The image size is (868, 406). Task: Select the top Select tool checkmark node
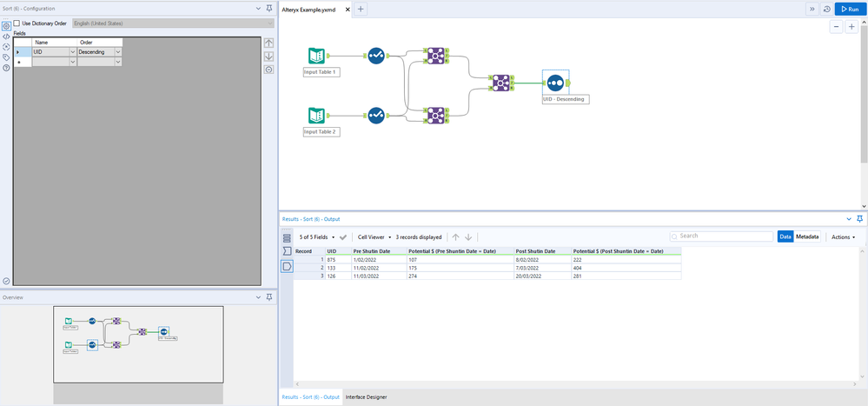[x=376, y=56]
